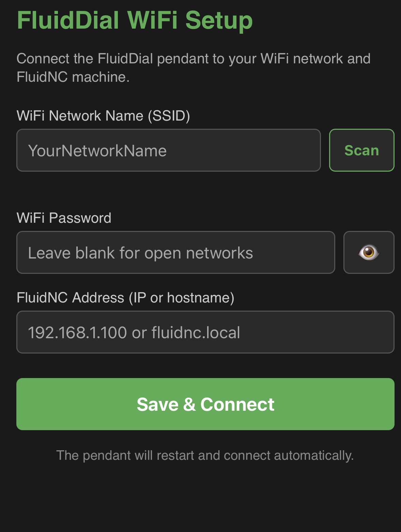Tap the WiFi Password label text
The height and width of the screenshot is (532, 401).
pos(64,218)
